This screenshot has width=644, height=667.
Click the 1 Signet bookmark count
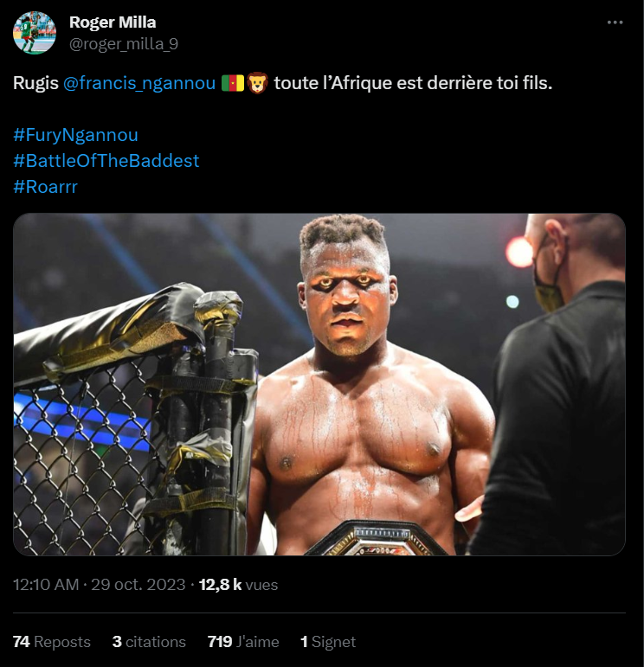(x=328, y=642)
